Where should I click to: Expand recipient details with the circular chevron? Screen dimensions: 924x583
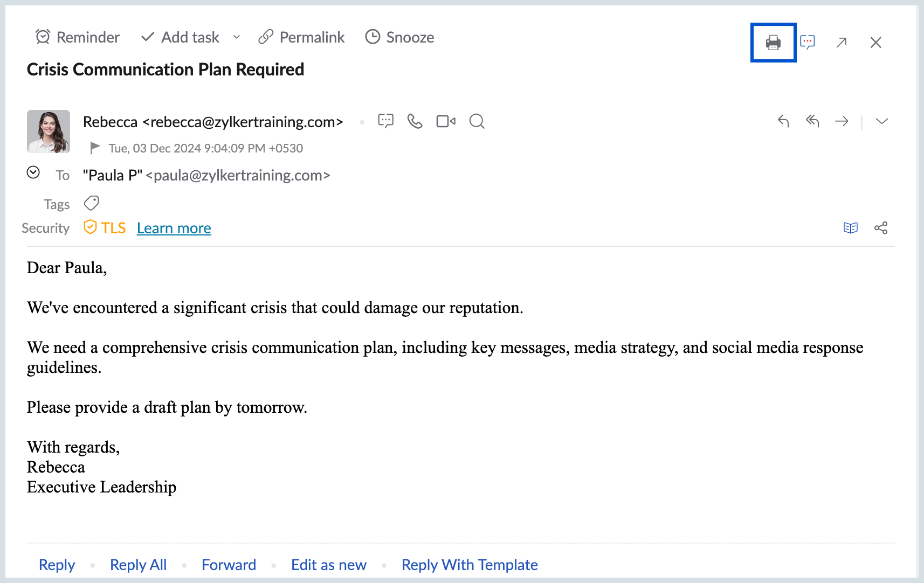click(33, 172)
